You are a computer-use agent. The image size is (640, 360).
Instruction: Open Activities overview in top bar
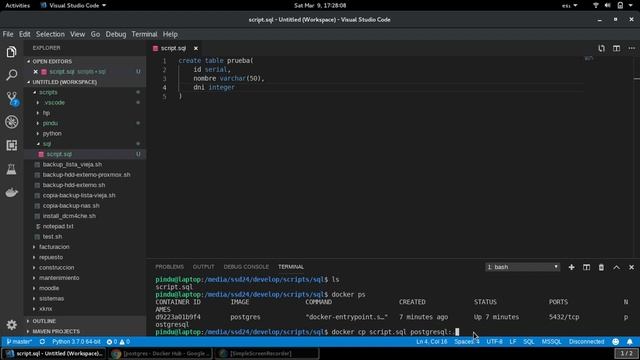(18, 5)
